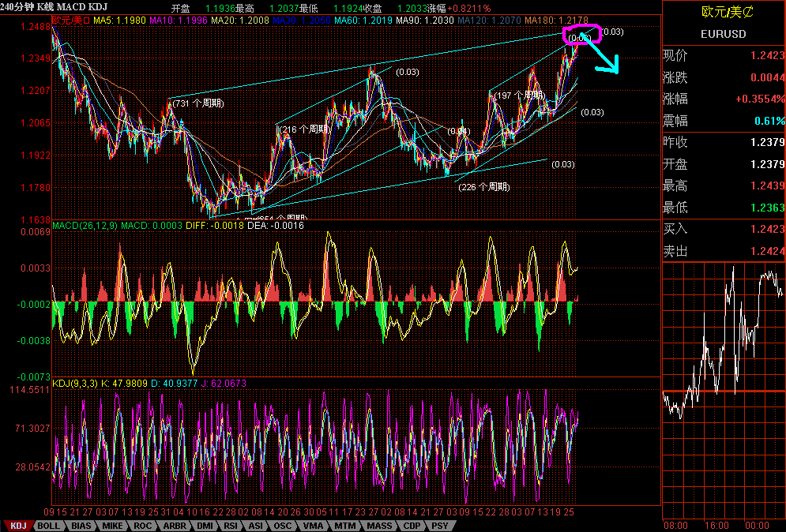Click the price axis label 1.2488

[x=35, y=26]
